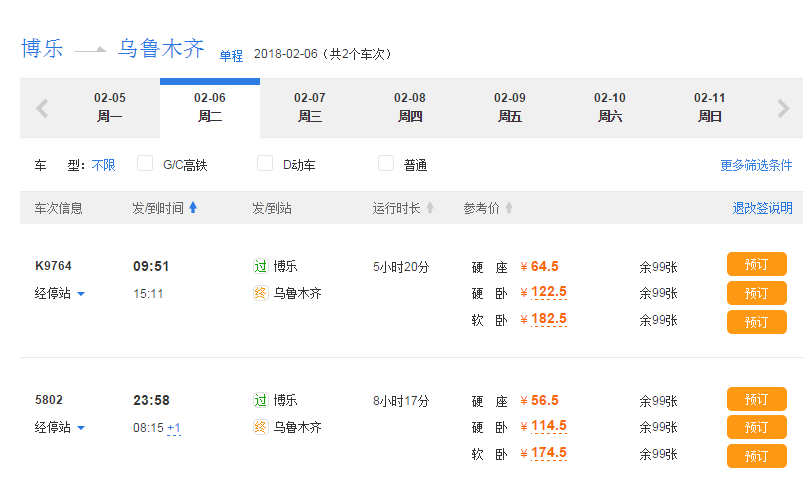Open 更多筛选条件 filter options
The image size is (810, 488).
(x=756, y=165)
